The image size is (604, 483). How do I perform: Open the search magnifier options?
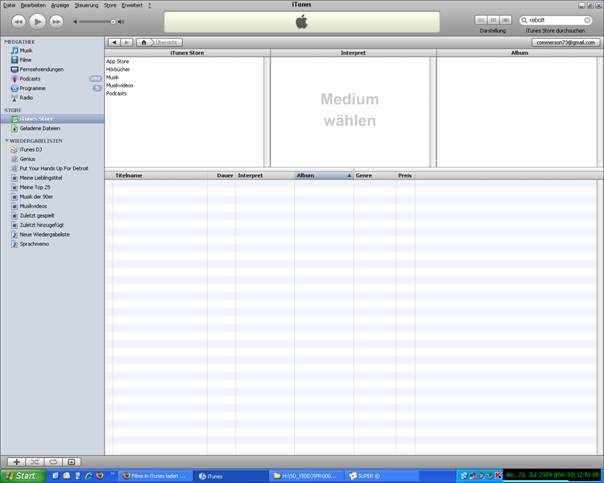[x=524, y=20]
